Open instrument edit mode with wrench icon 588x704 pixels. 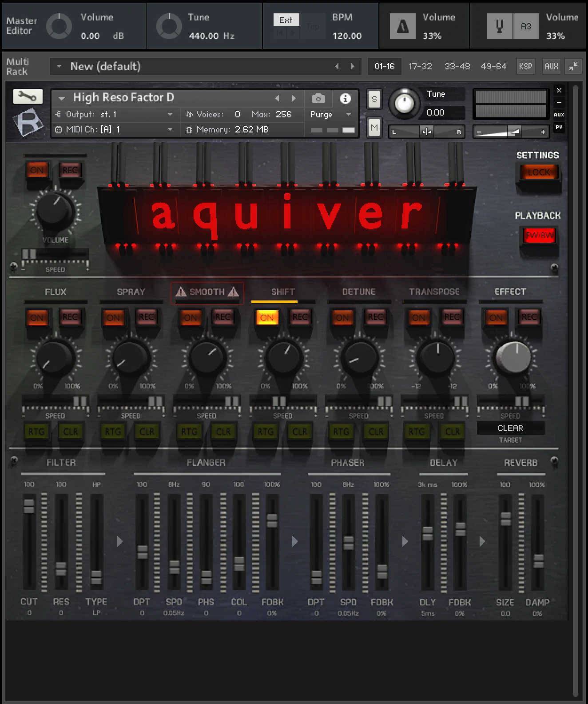click(x=28, y=96)
